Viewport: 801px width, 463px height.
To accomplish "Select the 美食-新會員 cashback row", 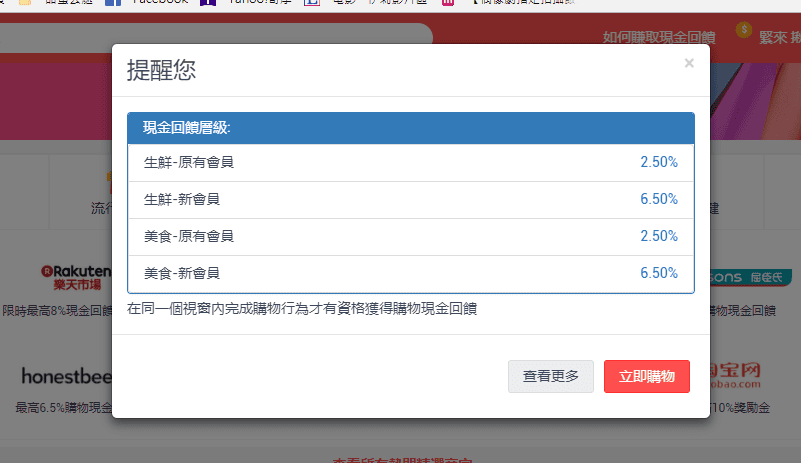I will 410,273.
